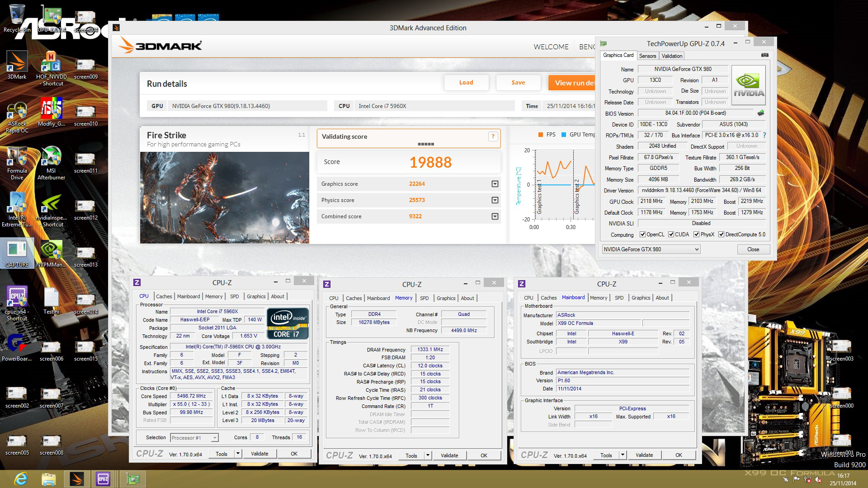Open Tools dropdown arrow in left CPU-Z
The image size is (868, 488).
[238, 454]
